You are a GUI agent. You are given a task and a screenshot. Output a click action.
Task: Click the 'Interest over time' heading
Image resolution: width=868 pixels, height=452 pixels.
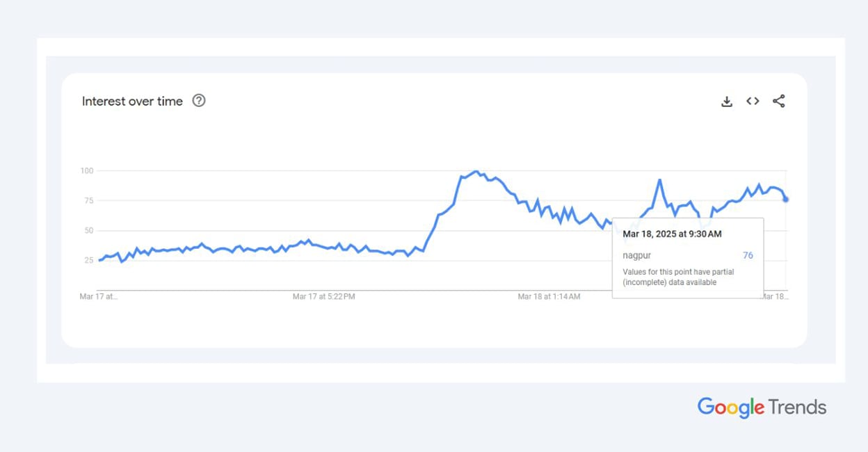(132, 101)
